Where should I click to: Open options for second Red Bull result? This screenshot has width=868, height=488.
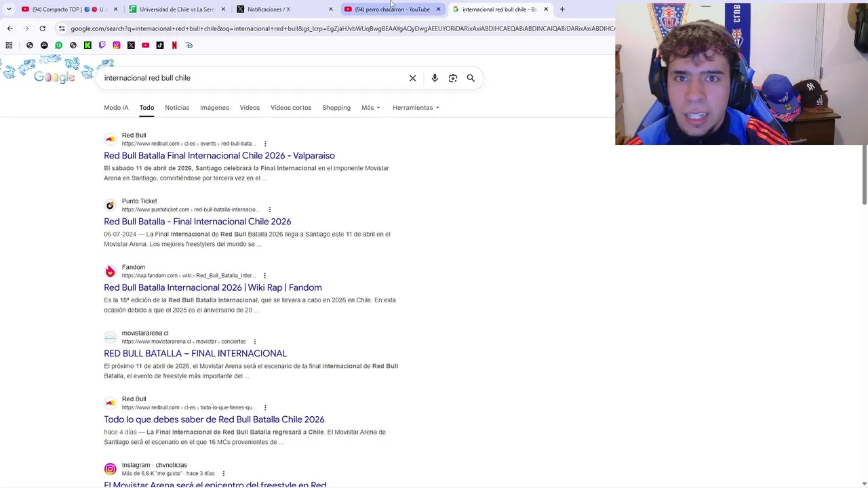[x=264, y=407]
